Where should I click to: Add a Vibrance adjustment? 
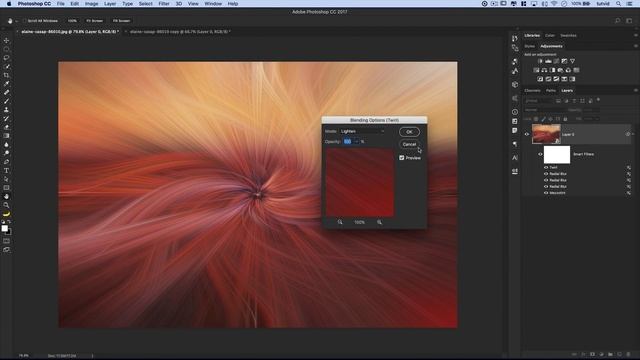coord(572,61)
